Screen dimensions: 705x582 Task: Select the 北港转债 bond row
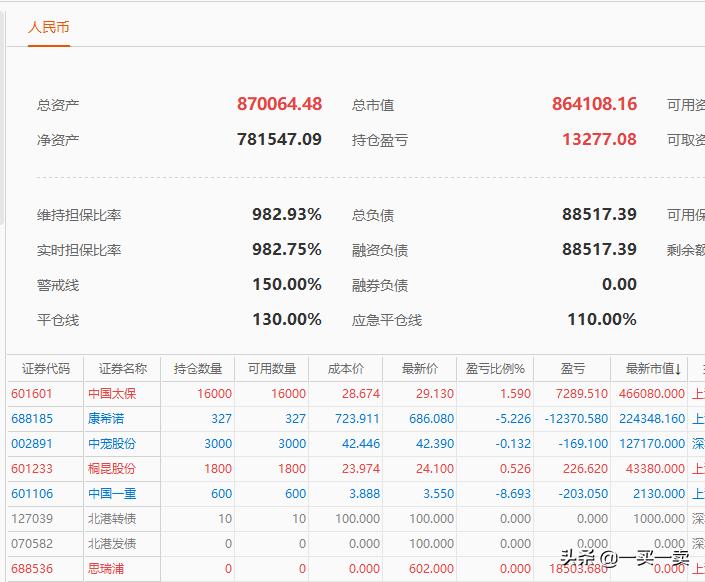111,519
